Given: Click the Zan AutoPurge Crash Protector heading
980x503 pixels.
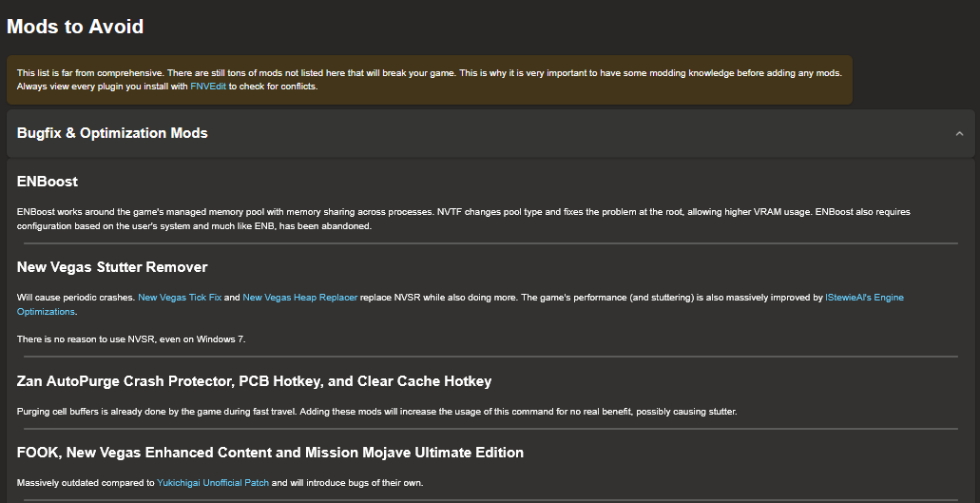Looking at the screenshot, I should (x=255, y=381).
